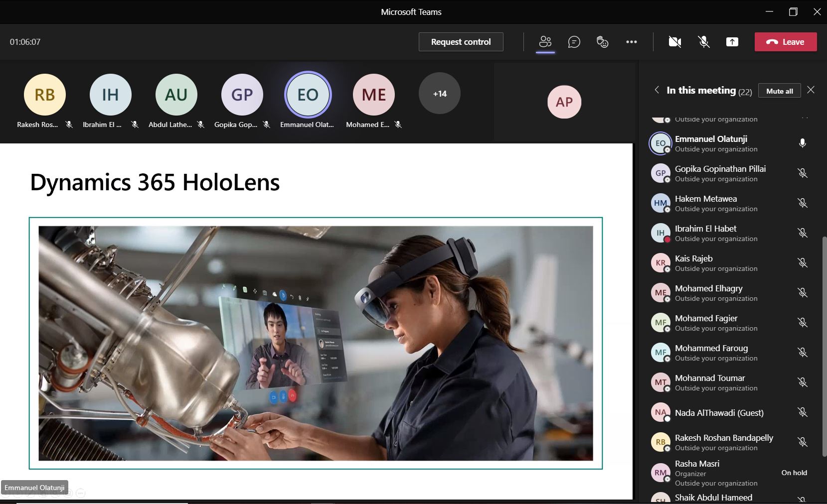Select Gopika Gopinathan Pillai in participants list
The image size is (827, 504).
pos(730,173)
